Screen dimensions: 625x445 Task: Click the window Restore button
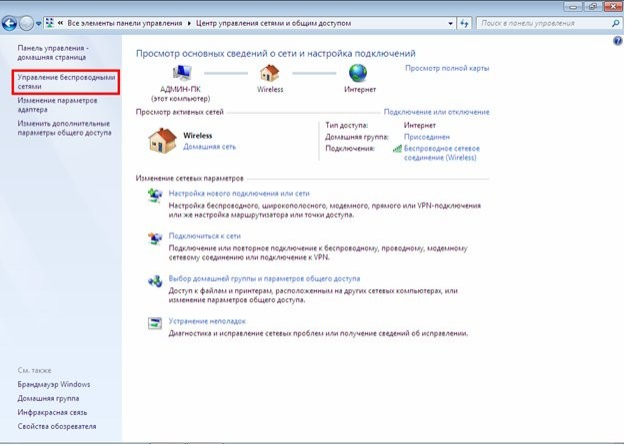(x=592, y=7)
